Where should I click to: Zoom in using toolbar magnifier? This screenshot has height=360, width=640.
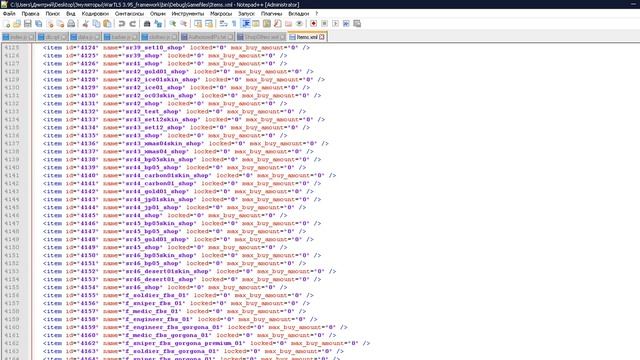coord(173,24)
